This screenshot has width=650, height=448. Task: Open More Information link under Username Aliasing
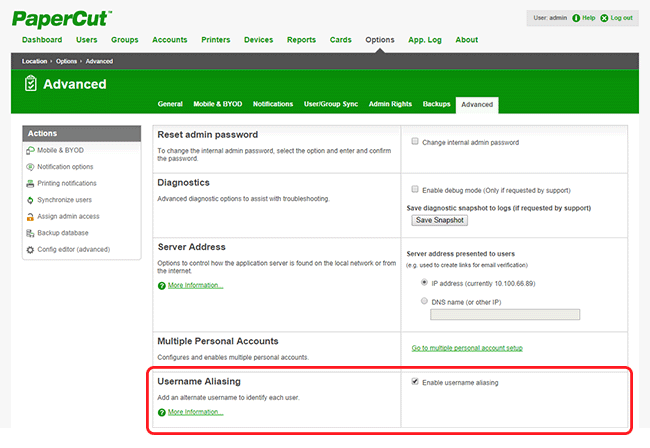[x=195, y=412]
